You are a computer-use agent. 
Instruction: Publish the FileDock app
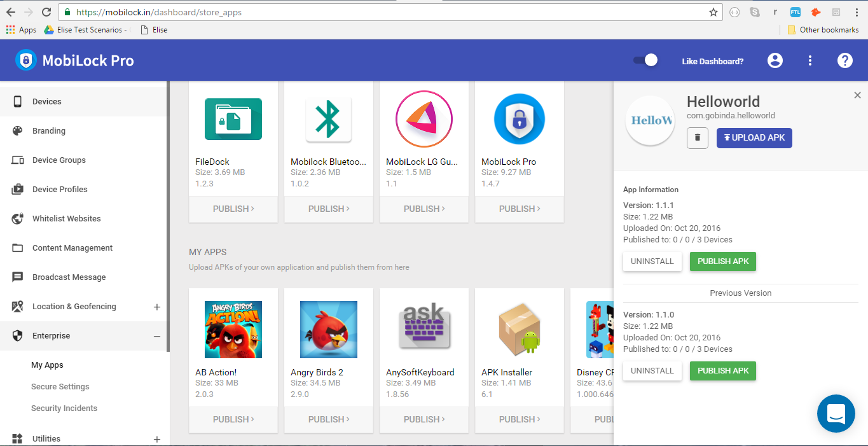tap(233, 209)
